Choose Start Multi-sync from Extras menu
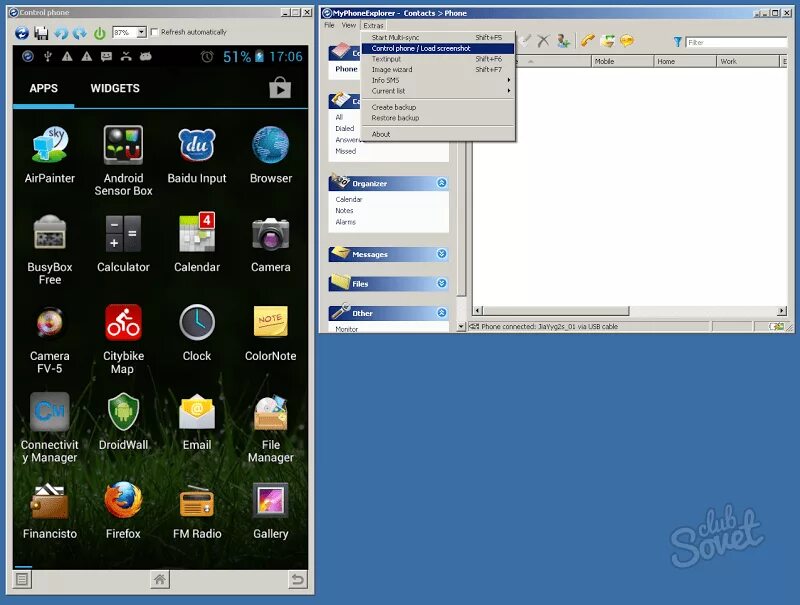This screenshot has width=800, height=605. pos(438,37)
